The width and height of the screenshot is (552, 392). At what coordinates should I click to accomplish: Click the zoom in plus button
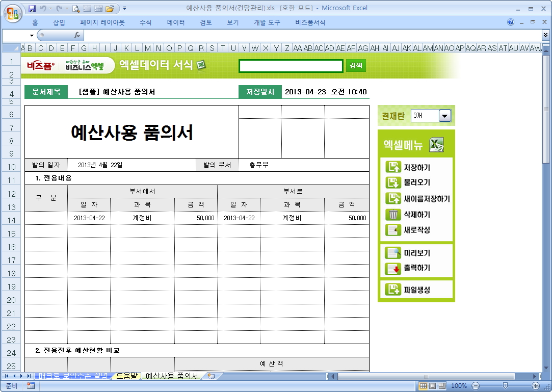536,386
